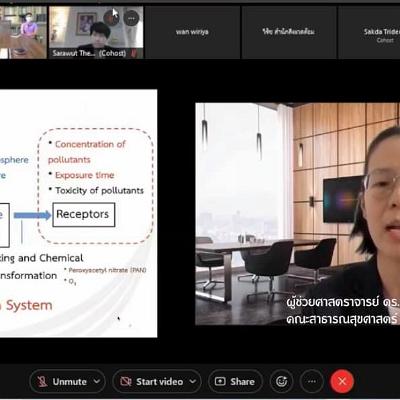Select the Sakda Cohost participant tile
Image resolution: width=400 pixels, height=400 pixels.
tap(369, 32)
